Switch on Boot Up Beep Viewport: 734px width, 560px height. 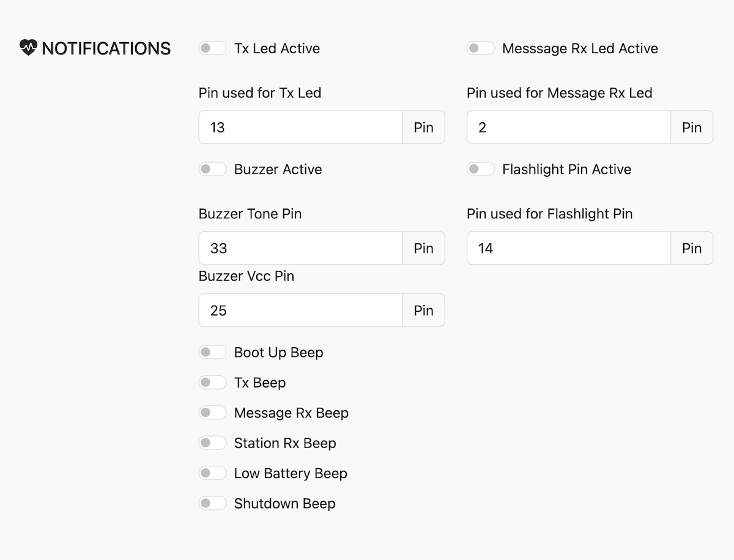click(x=212, y=352)
